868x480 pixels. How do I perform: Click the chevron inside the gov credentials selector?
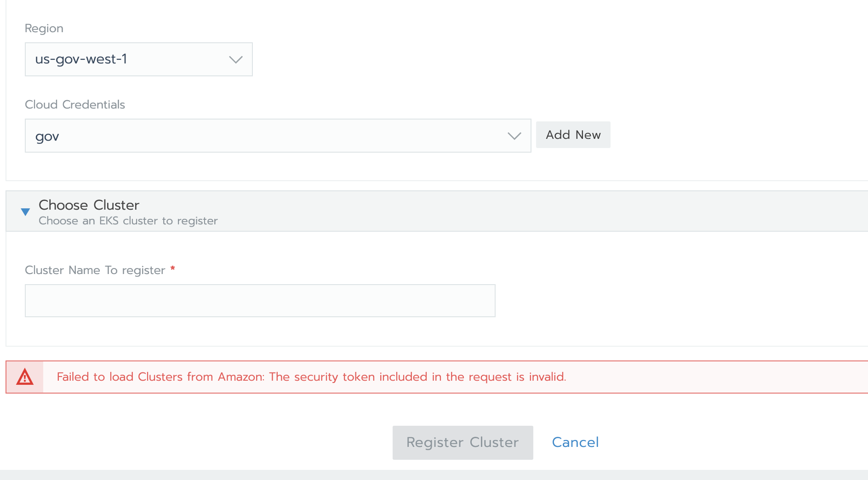(x=514, y=135)
